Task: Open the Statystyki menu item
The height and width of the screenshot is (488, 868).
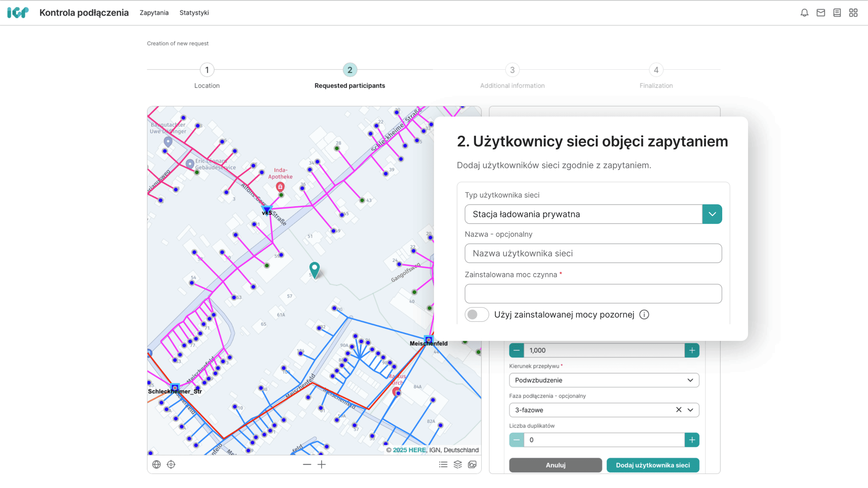Action: click(x=194, y=13)
